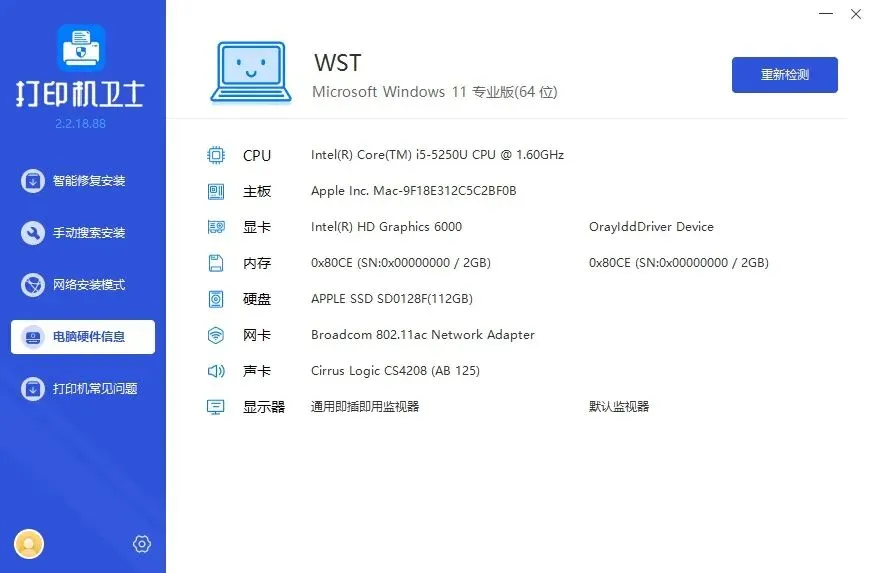Click the 显卡 label
Image resolution: width=875 pixels, height=573 pixels.
[257, 227]
